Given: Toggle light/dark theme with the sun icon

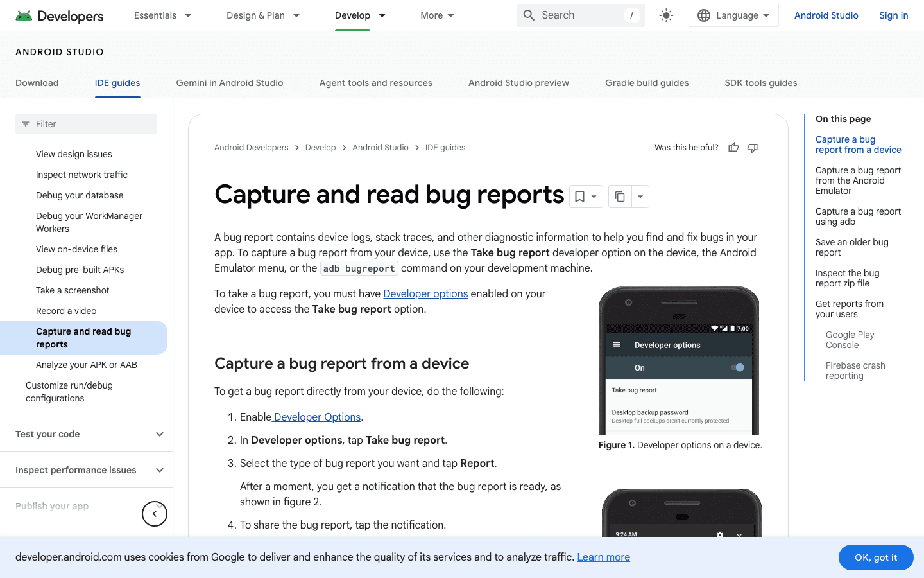Looking at the screenshot, I should (665, 15).
